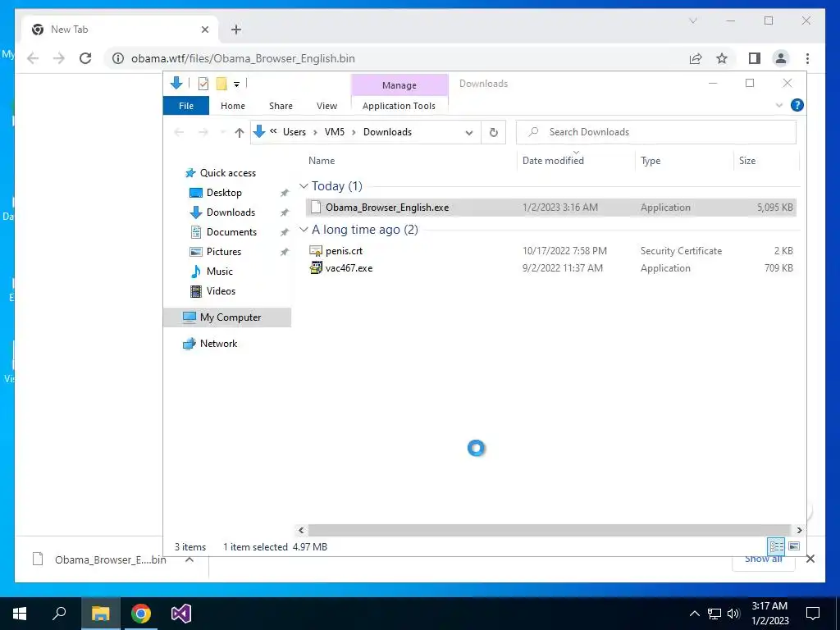Open Windows Start menu
The height and width of the screenshot is (630, 840).
coord(20,614)
